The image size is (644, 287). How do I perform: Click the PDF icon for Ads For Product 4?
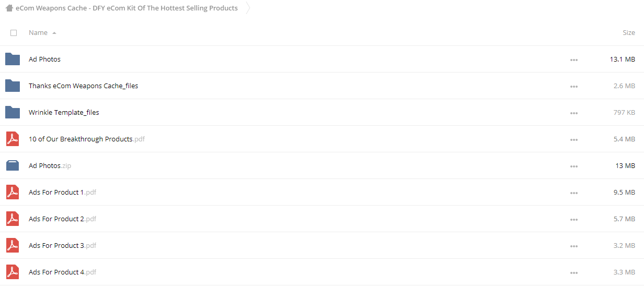tap(13, 272)
